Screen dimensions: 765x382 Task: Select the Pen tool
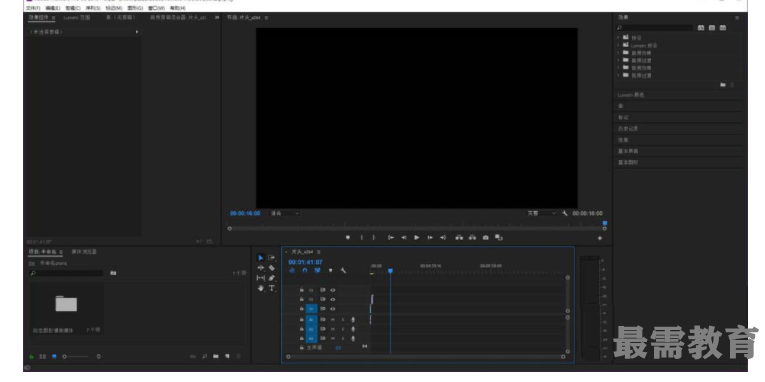pos(271,278)
